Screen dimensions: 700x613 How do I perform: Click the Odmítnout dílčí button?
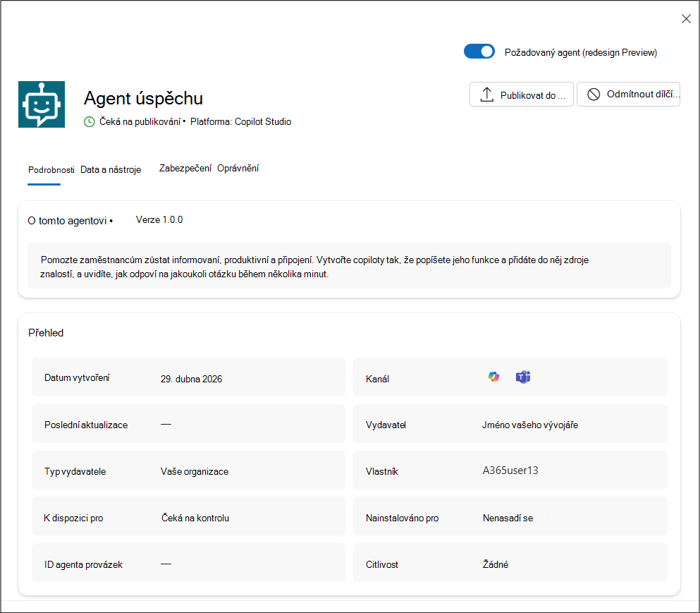click(628, 95)
